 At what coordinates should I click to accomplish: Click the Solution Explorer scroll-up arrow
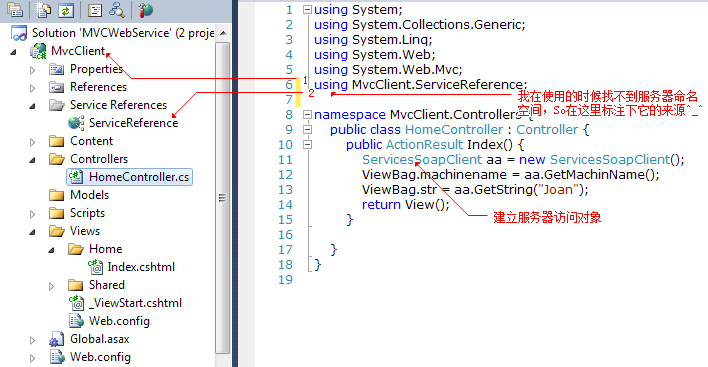(x=223, y=33)
